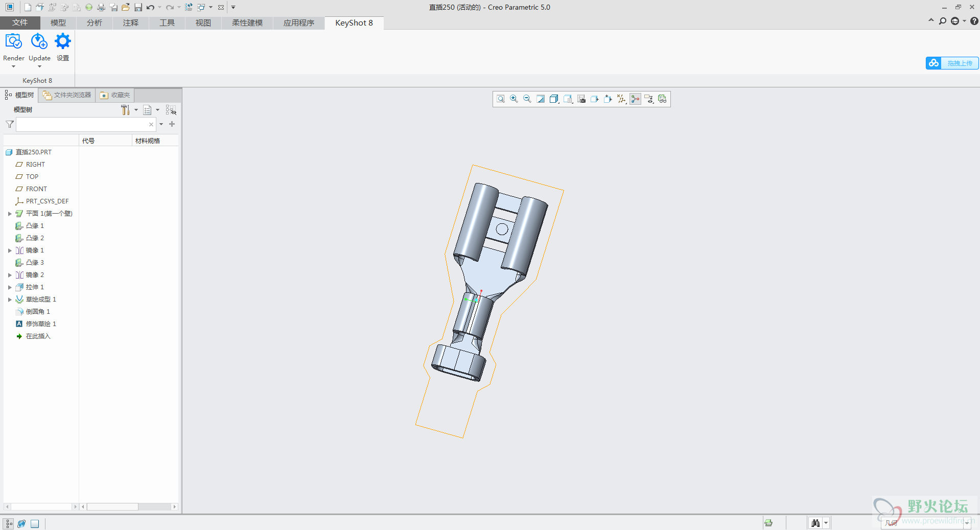The width and height of the screenshot is (980, 530).
Task: Click the 拖拽上传 cloud upload button
Action: point(952,63)
